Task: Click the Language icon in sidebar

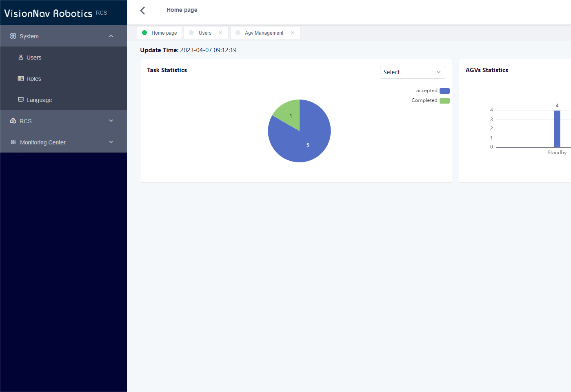Action: point(21,100)
